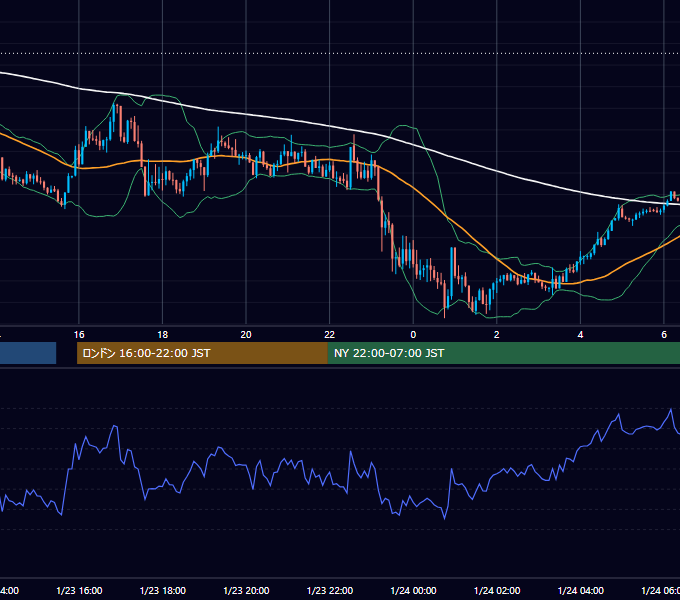The image size is (680, 600).
Task: Click the 22 hour axis label
Action: coord(330,335)
